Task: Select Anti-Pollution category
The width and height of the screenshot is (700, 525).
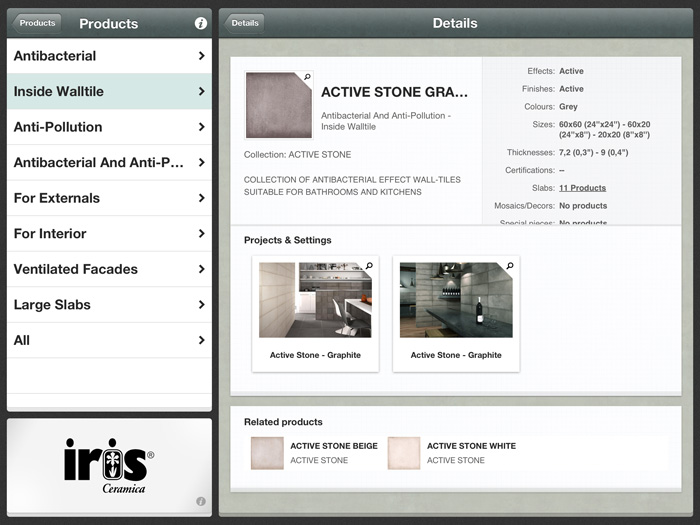Action: point(109,127)
